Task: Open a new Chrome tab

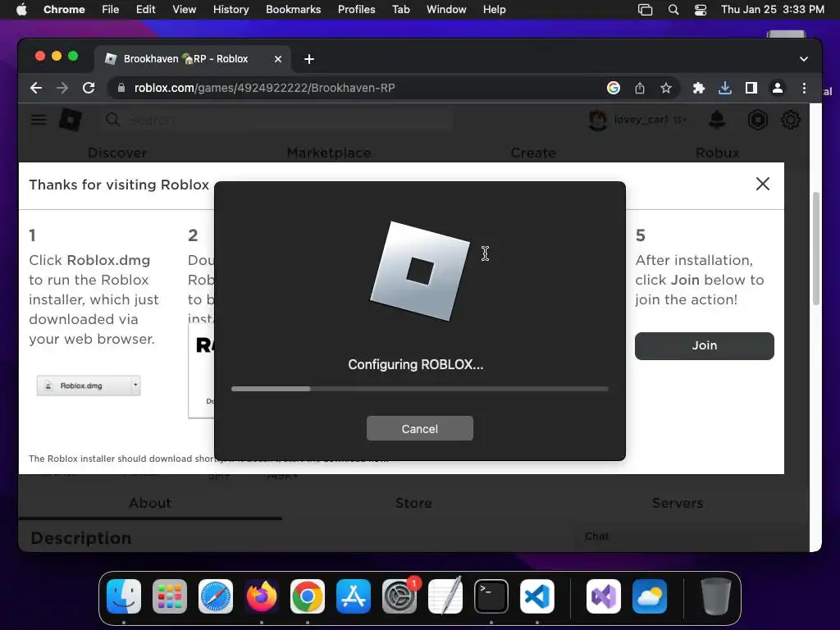Action: [309, 59]
